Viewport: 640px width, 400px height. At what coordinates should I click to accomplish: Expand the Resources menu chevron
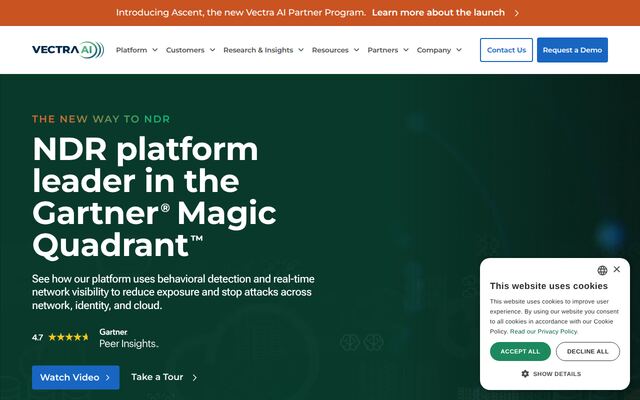click(357, 50)
